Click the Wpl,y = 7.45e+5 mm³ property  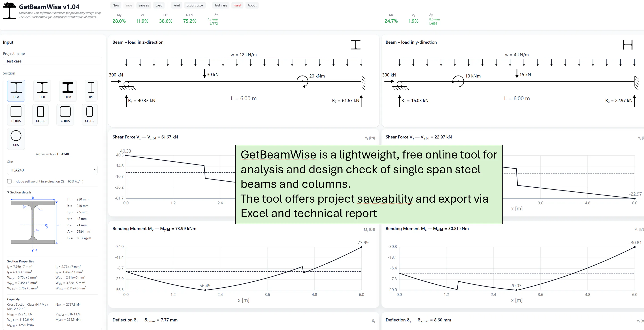[22, 283]
